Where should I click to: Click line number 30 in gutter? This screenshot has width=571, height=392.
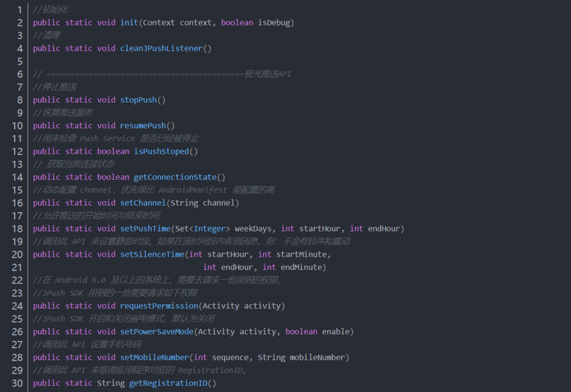point(17,383)
